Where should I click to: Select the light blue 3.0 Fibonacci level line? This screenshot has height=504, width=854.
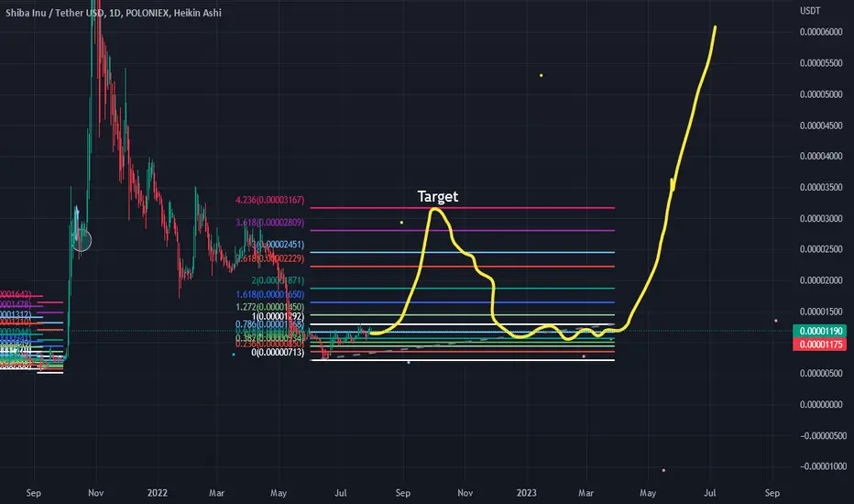[x=463, y=252]
